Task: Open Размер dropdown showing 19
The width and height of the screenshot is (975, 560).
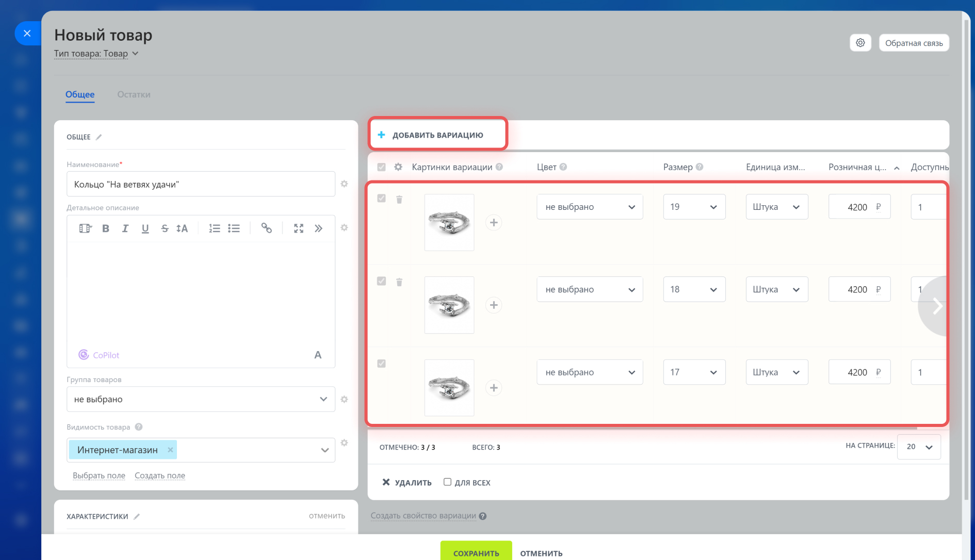Action: tap(694, 207)
